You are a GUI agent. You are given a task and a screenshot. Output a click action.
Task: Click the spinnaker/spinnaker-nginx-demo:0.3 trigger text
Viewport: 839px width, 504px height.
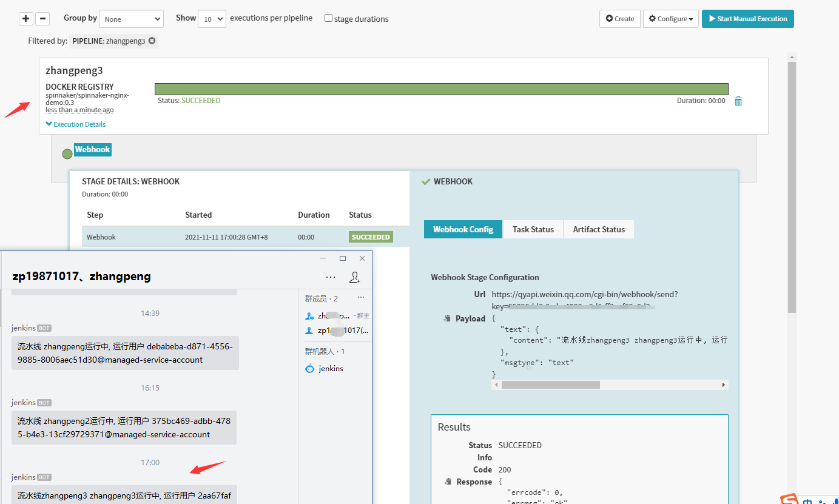point(87,99)
